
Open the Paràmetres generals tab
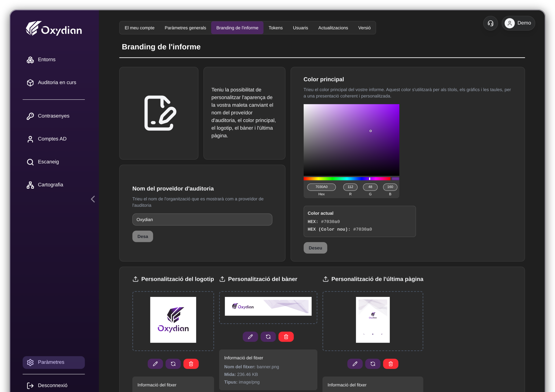tap(185, 28)
